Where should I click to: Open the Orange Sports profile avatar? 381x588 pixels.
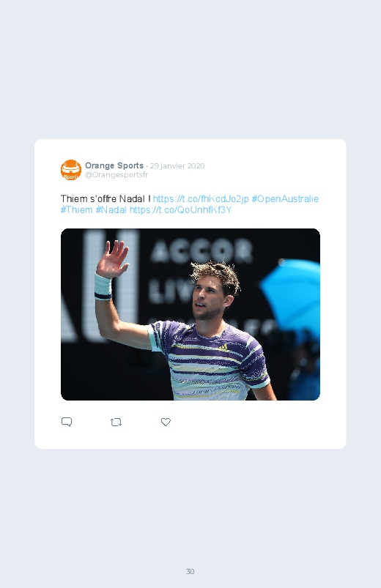71,170
